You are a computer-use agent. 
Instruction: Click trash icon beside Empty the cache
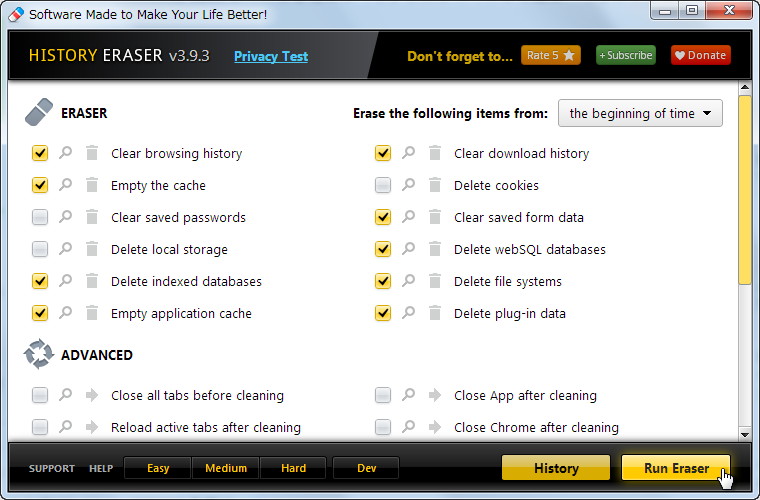click(x=92, y=185)
